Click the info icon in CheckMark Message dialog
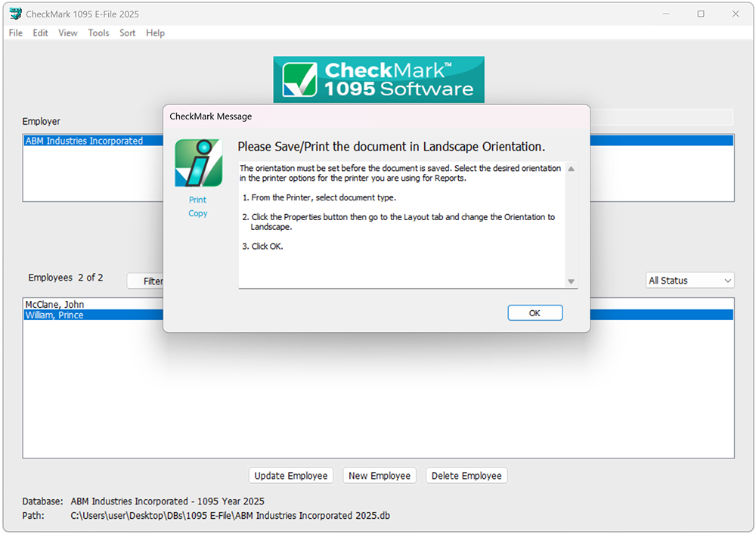 tap(199, 163)
